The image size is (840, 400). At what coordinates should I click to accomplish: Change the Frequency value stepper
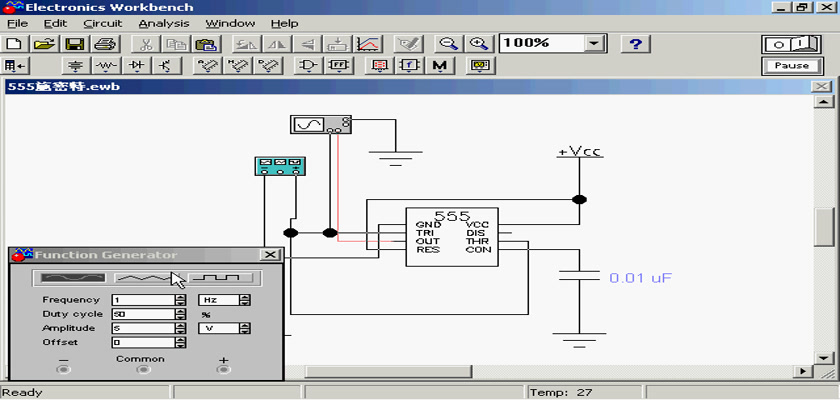[181, 300]
